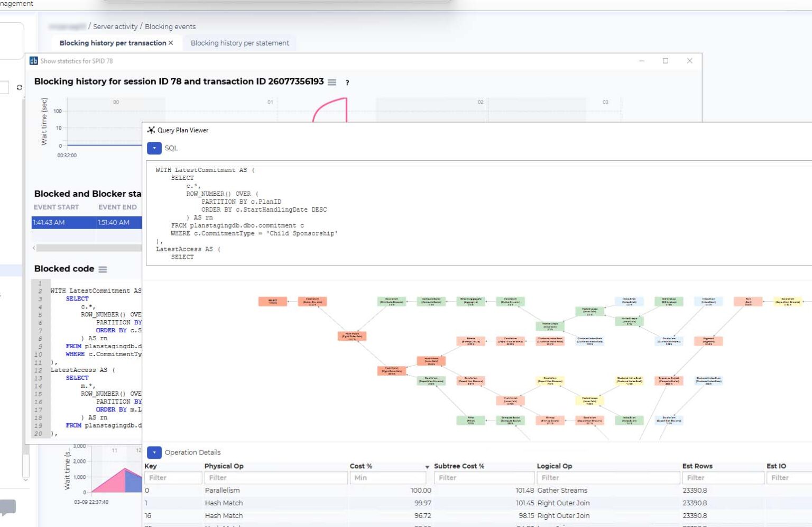Open the Blocking events breadcrumb link

170,26
